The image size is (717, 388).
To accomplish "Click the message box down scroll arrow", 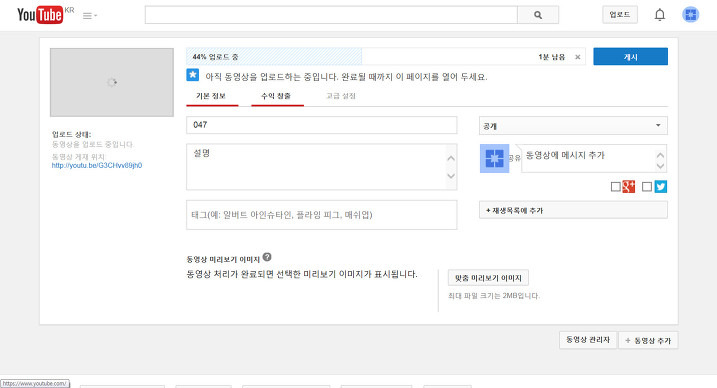I will click(x=660, y=166).
